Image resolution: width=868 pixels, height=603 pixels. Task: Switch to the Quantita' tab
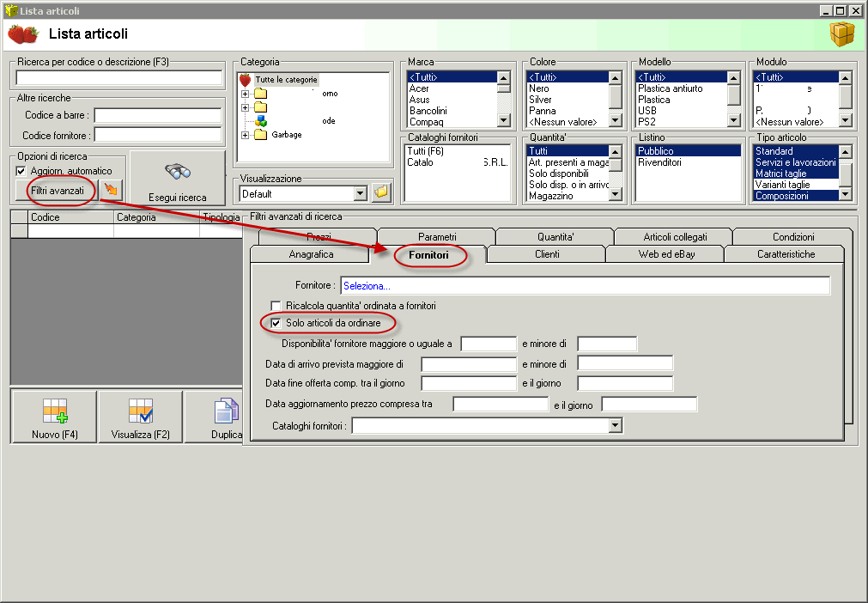coord(555,237)
